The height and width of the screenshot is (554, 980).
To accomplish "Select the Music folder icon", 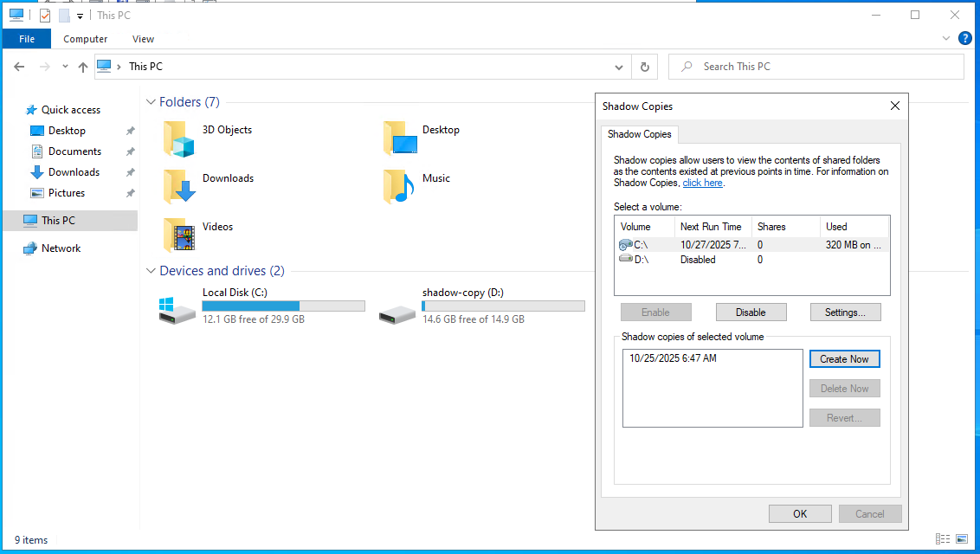I will point(399,187).
